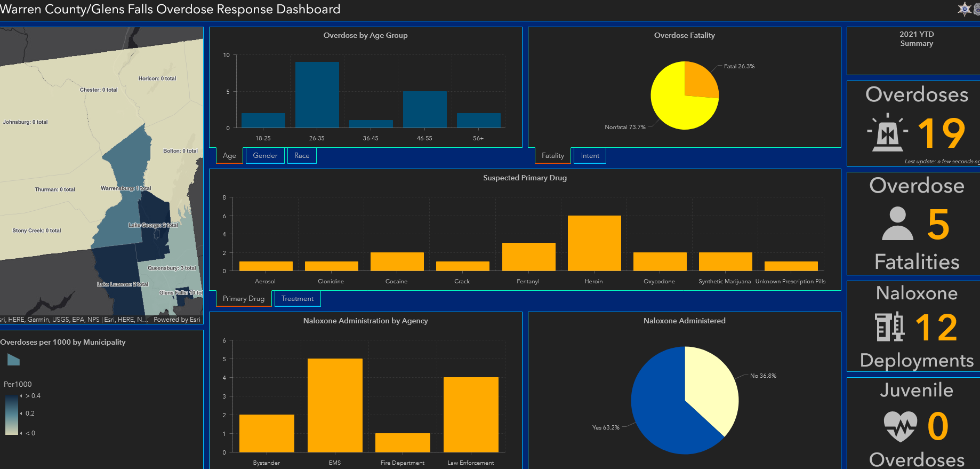The image size is (980, 469).
Task: Click the Fatal orange pie slice
Action: (700, 81)
